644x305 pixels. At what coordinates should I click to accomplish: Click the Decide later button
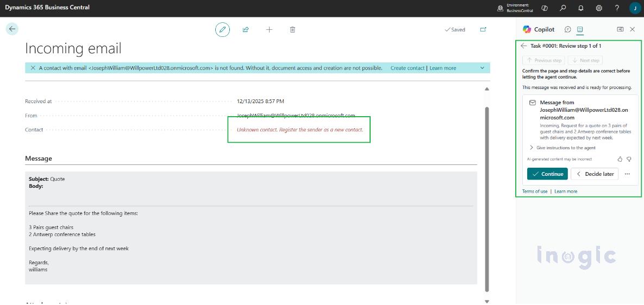click(x=595, y=174)
